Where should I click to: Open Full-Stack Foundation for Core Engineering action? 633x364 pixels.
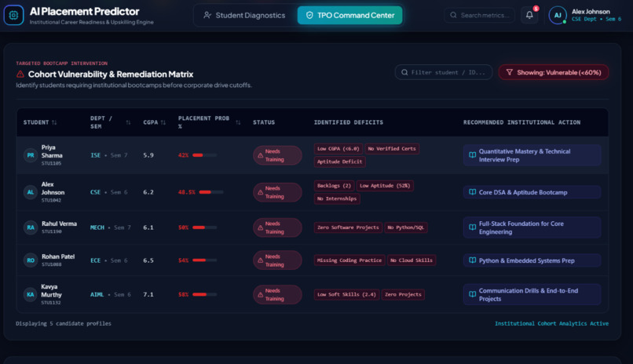pos(532,227)
